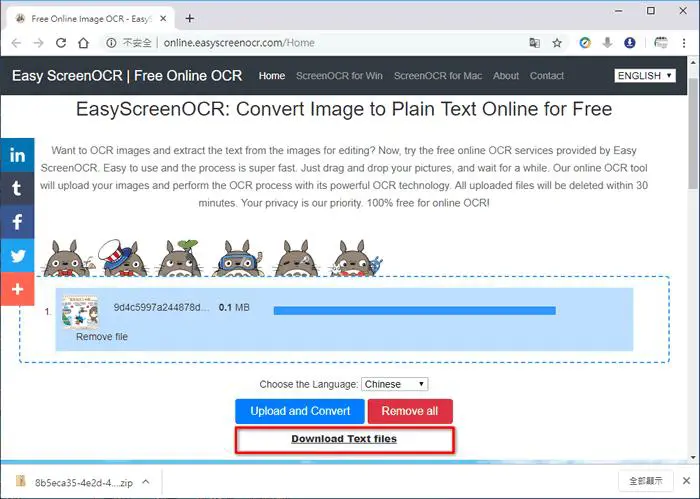
Task: Open the ENGLISH site language dropdown
Action: (x=645, y=75)
